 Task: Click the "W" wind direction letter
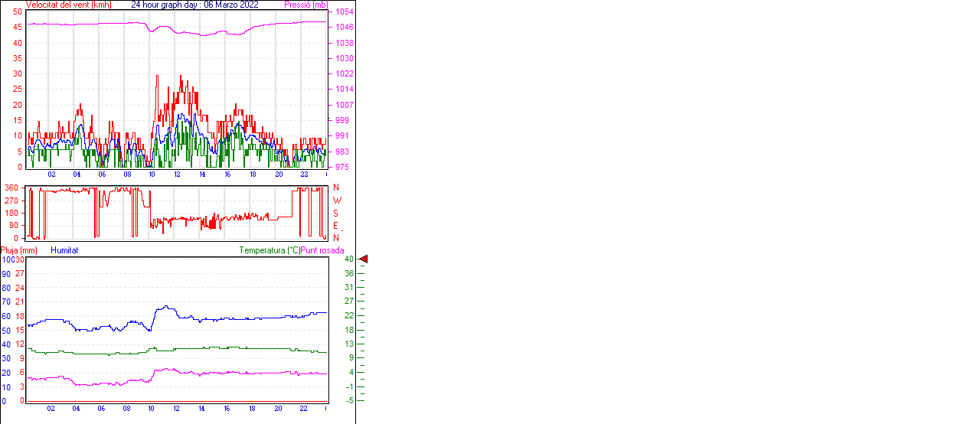336,201
